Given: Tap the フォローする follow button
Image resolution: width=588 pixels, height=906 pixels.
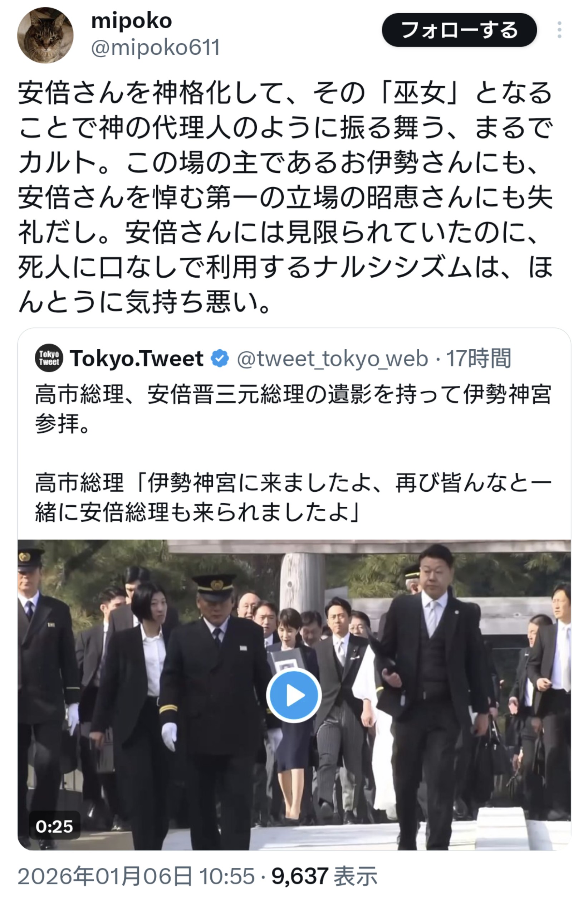Looking at the screenshot, I should pyautogui.click(x=459, y=30).
